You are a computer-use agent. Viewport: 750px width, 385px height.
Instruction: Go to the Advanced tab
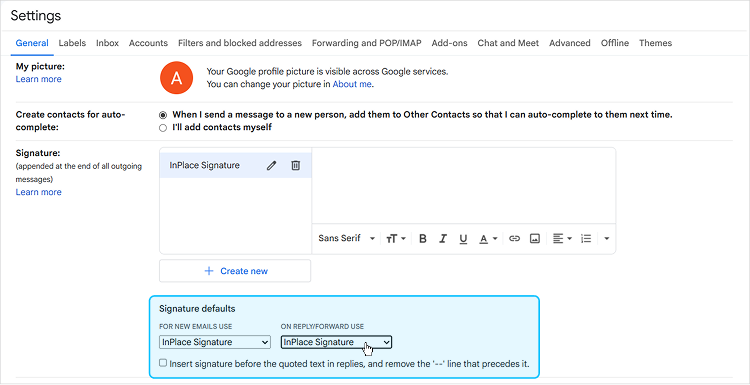(x=570, y=43)
